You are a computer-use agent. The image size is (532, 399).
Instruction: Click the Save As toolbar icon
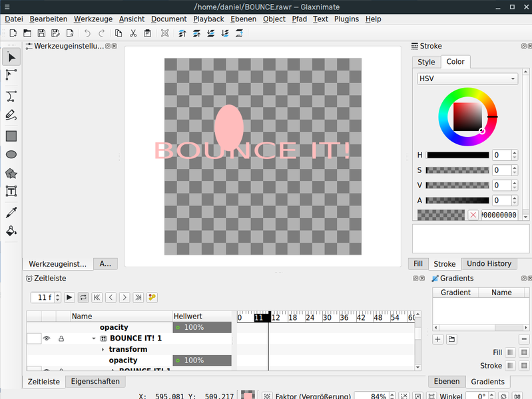56,33
